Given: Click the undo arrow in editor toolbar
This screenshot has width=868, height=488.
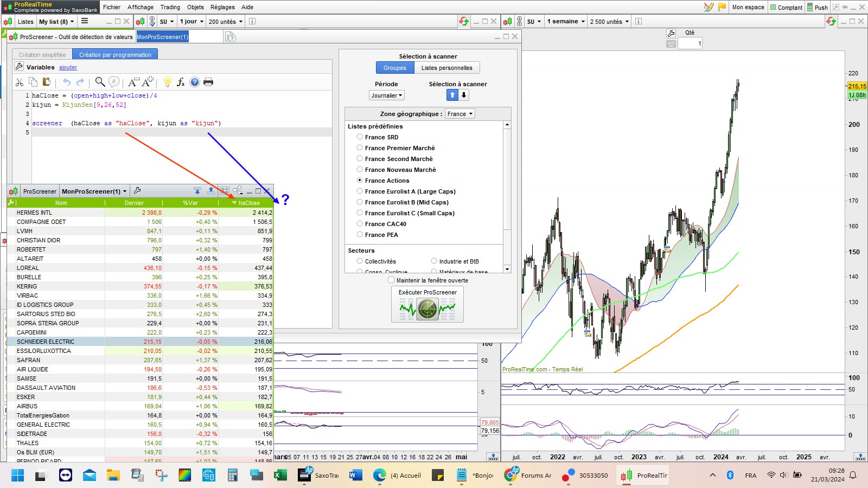Looking at the screenshot, I should (66, 82).
